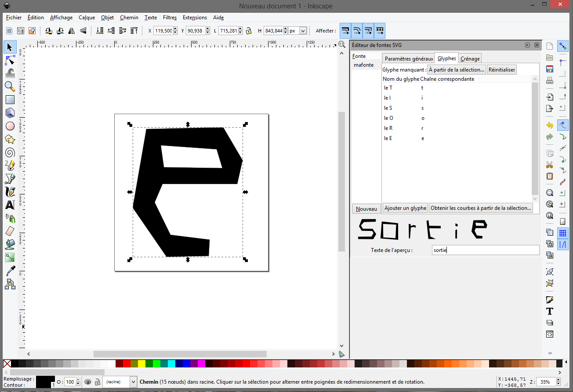Screen dimensions: 573x392
Task: Open the Chemin menu
Action: pos(129,18)
